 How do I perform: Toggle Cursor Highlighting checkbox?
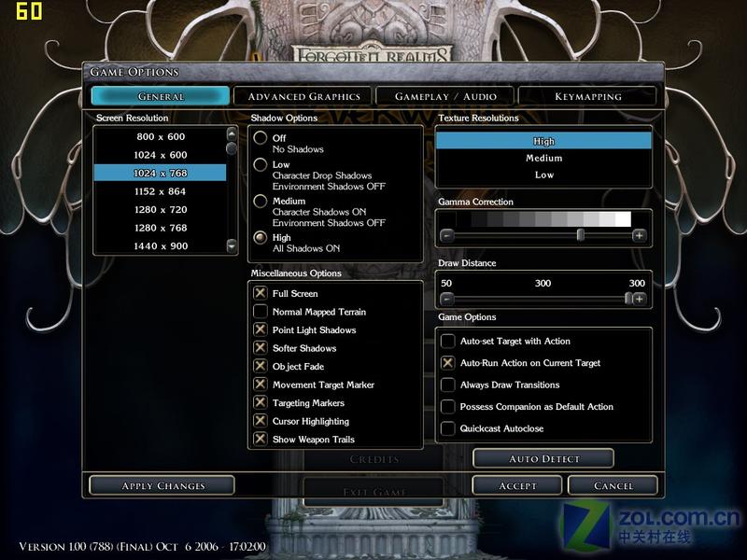261,421
